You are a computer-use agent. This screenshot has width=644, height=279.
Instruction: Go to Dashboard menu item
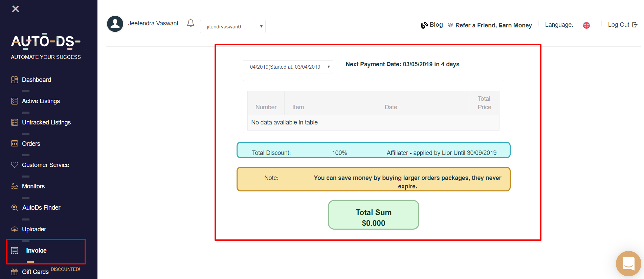coord(37,80)
